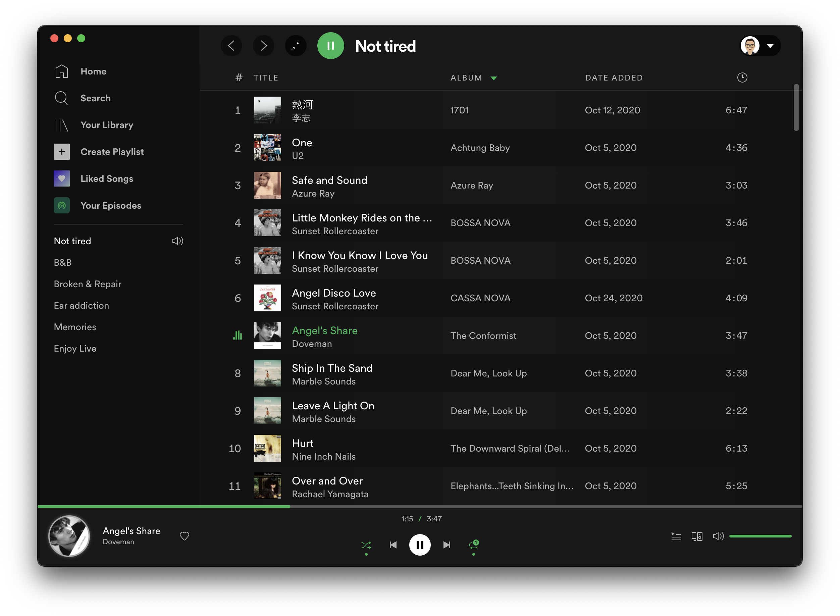Screen dimensions: 840x616
Task: Click the Hurt track album thumbnail
Action: 267,448
